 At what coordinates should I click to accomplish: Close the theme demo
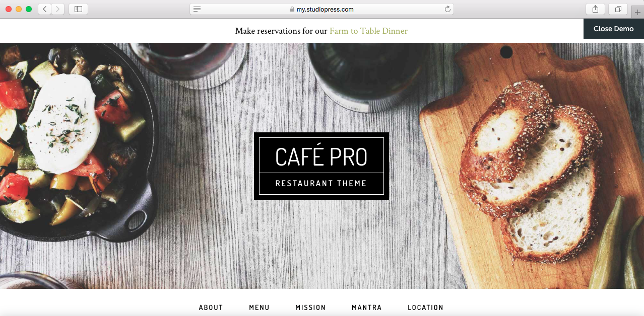coord(613,29)
